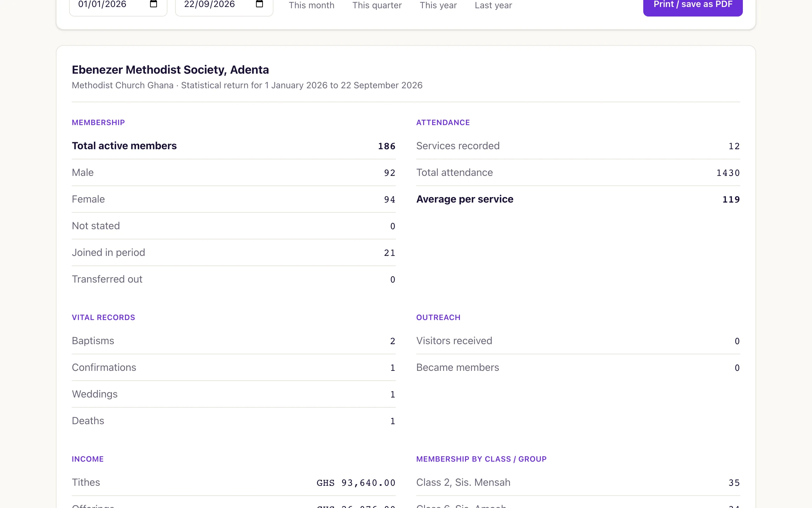Select the Last year preset
The height and width of the screenshot is (508, 812).
[x=493, y=5]
